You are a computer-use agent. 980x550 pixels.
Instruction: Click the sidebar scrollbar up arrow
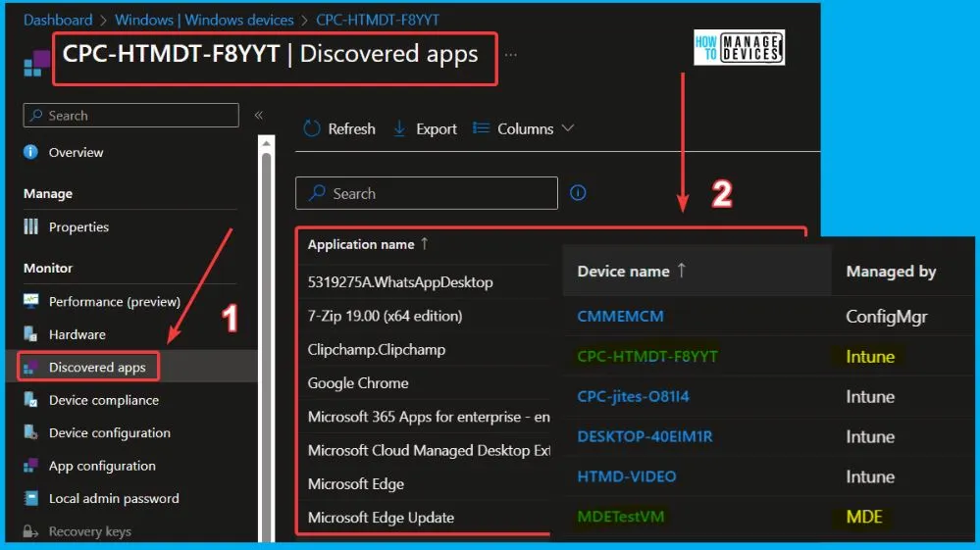pyautogui.click(x=266, y=143)
